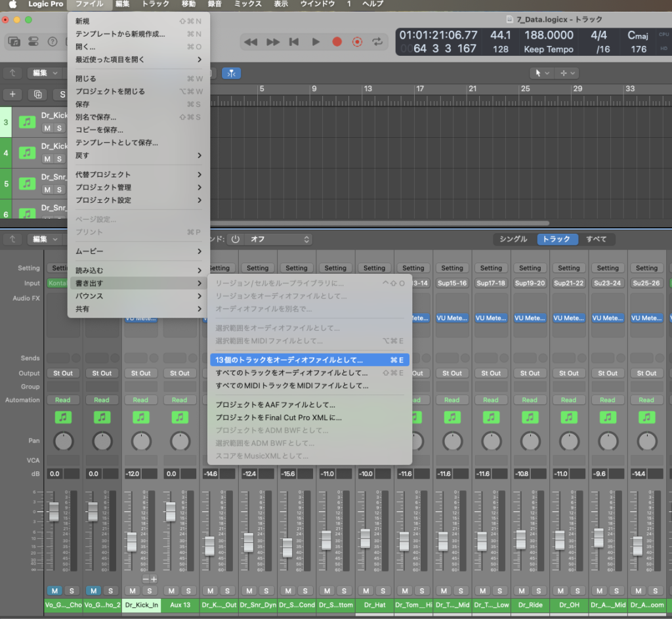Image resolution: width=672 pixels, height=619 pixels.
Task: Click the Keep Tempo mode in the LCD
Action: pos(549,49)
